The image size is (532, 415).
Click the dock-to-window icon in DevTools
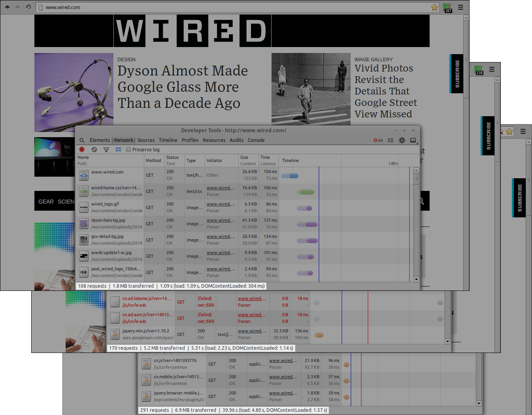click(x=413, y=140)
